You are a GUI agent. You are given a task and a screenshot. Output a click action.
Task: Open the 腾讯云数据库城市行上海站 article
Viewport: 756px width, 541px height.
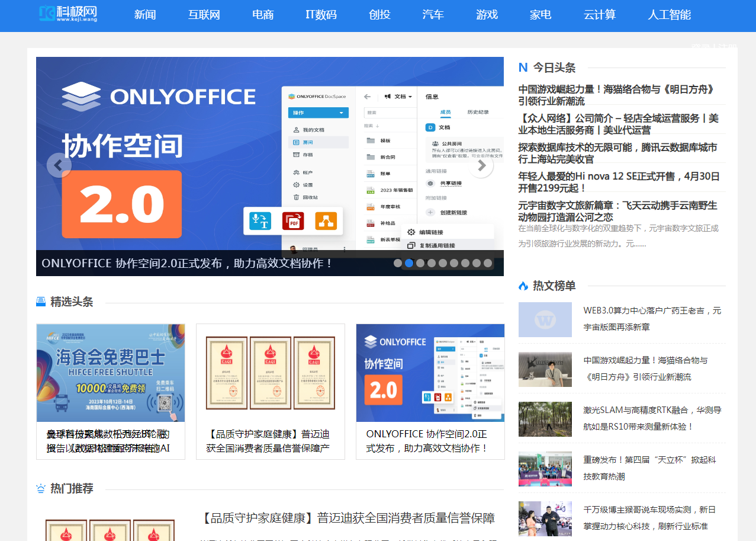617,153
